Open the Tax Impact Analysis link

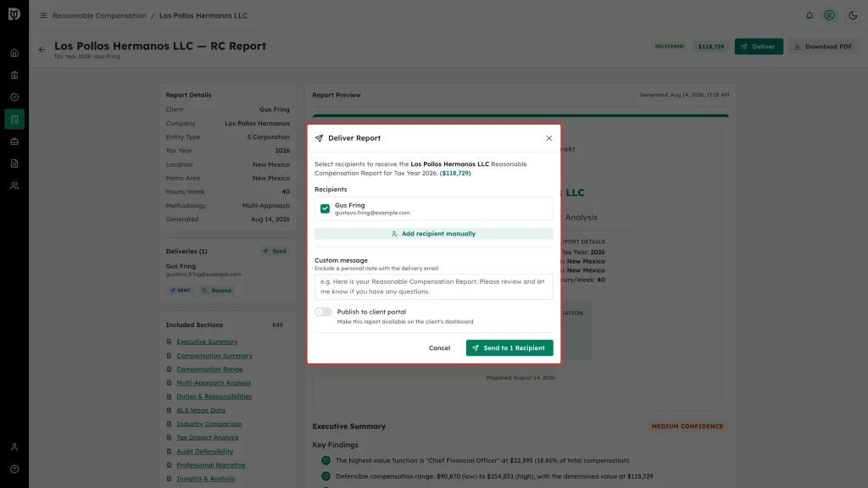(208, 438)
